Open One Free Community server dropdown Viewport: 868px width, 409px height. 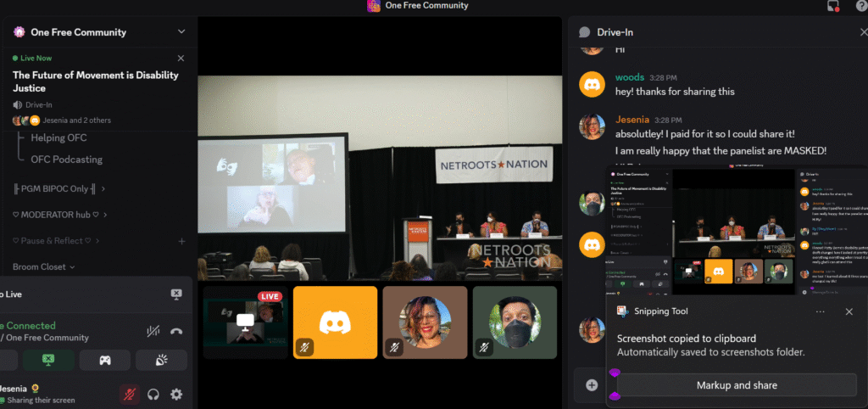click(181, 32)
